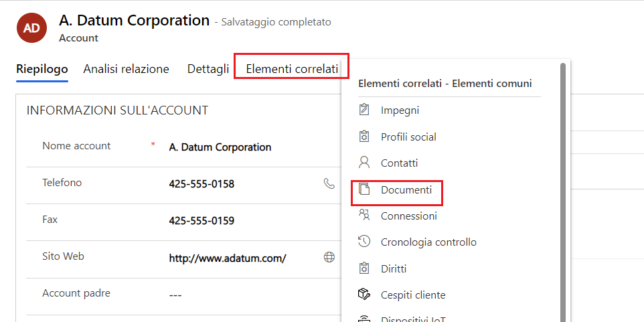Click the globe icon beside Sito Web

pos(329,257)
